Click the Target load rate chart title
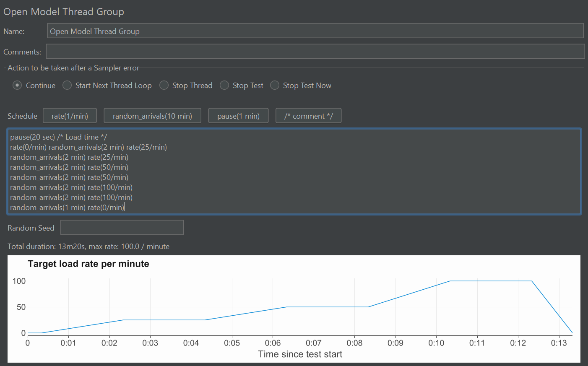588x366 pixels. coord(88,264)
